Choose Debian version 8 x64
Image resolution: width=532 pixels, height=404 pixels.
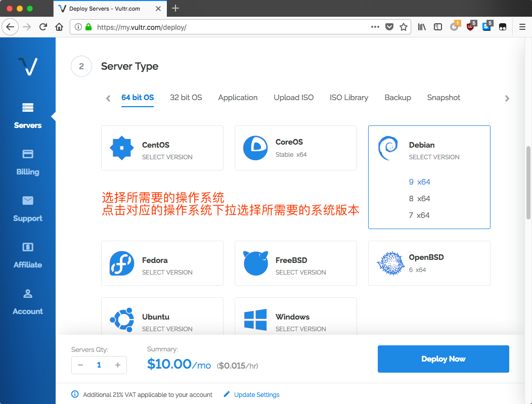(x=419, y=198)
